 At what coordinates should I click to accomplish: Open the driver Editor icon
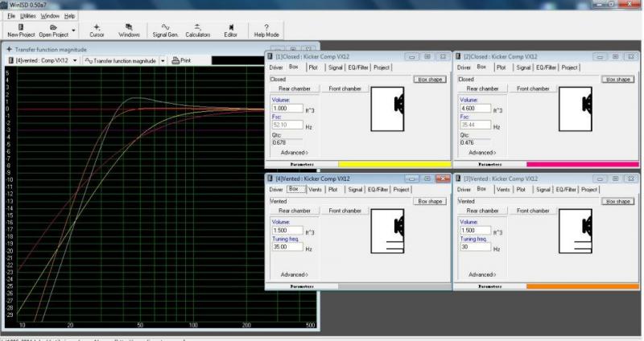click(x=230, y=27)
